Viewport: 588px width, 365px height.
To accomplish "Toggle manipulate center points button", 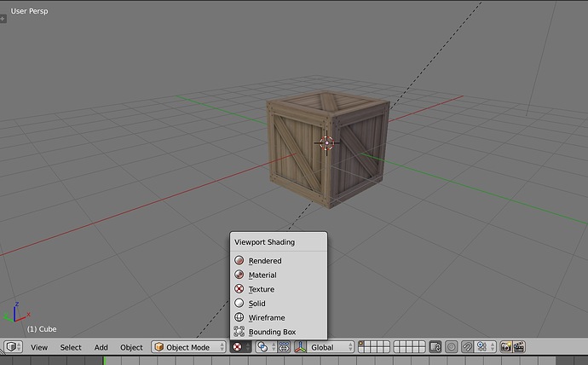I will [x=285, y=347].
